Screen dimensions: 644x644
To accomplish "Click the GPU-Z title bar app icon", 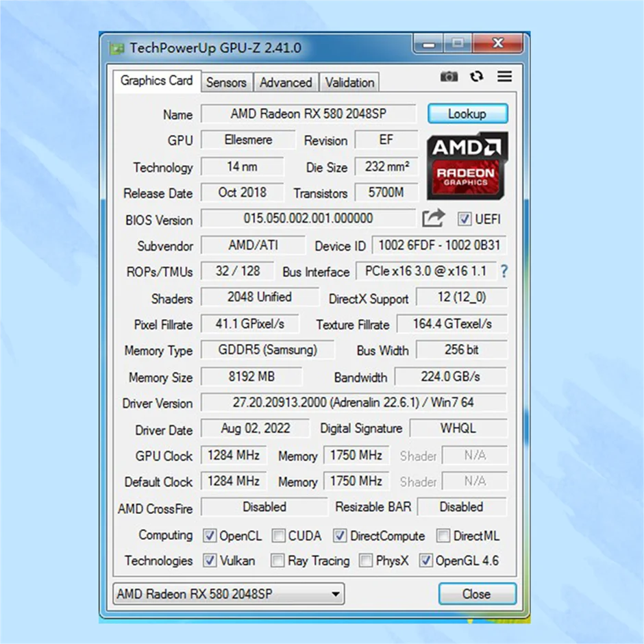I will tap(116, 49).
